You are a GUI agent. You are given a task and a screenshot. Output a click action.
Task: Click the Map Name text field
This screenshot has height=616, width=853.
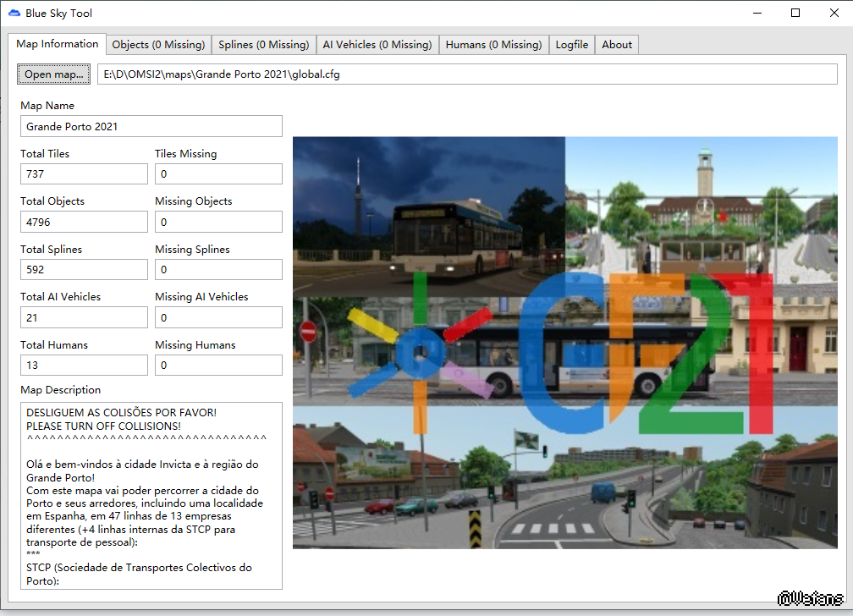click(151, 126)
